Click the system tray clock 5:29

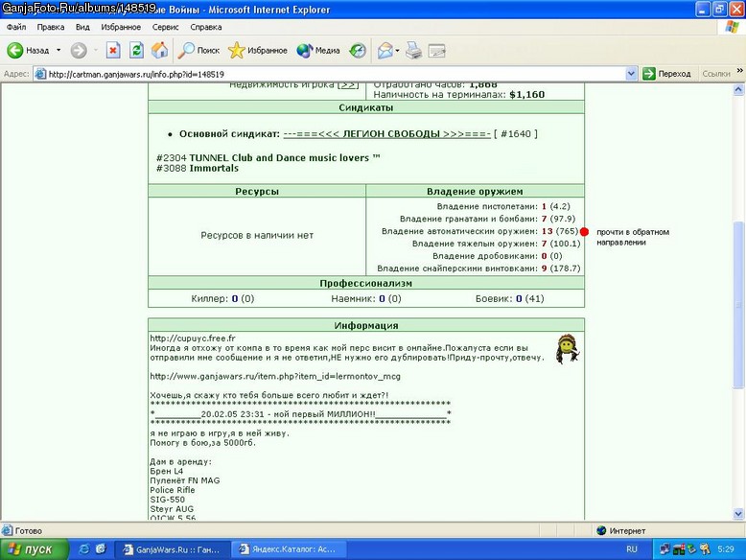coord(726,549)
